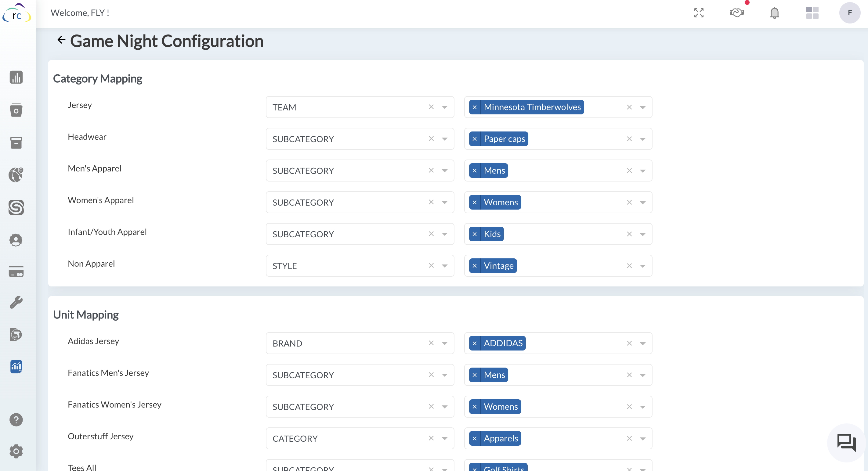Open the trash bin sidebar icon
The image size is (868, 471).
click(16, 110)
